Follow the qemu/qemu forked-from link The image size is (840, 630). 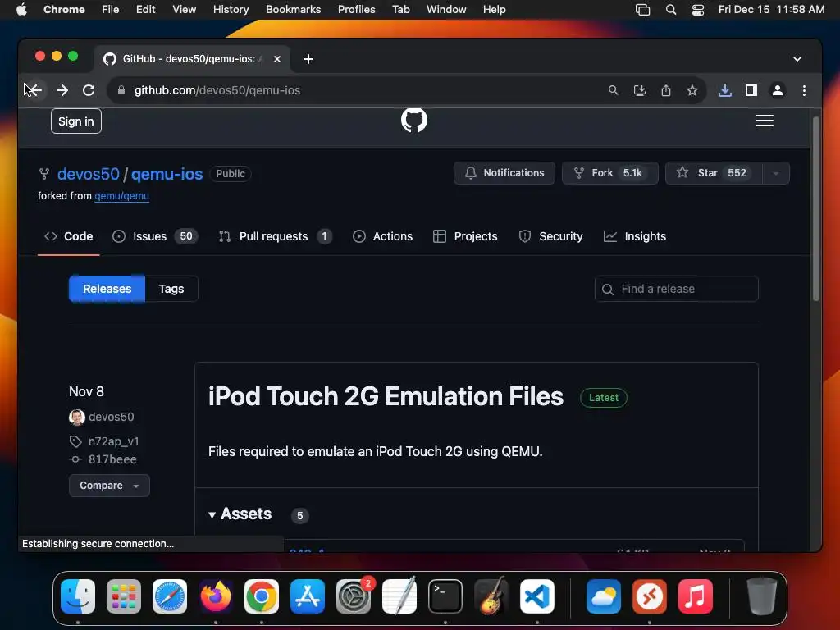point(121,196)
